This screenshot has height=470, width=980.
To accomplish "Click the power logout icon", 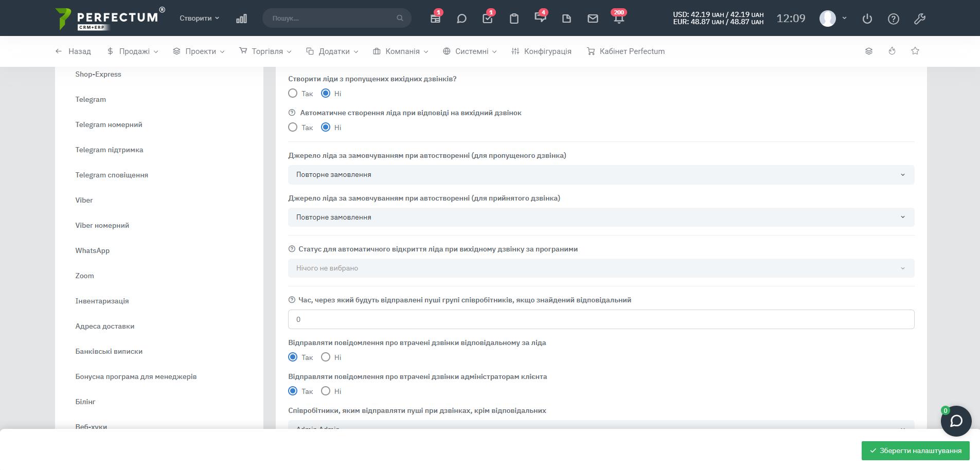I will pyautogui.click(x=867, y=19).
